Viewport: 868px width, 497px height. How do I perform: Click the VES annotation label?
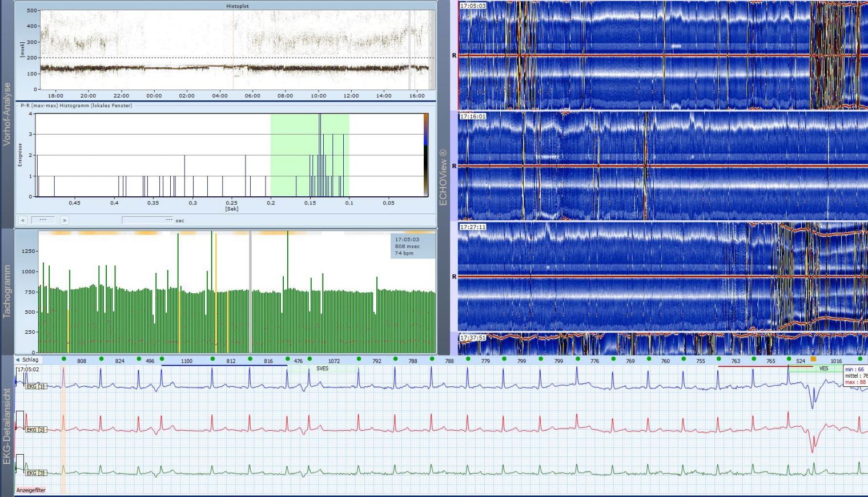(x=823, y=369)
